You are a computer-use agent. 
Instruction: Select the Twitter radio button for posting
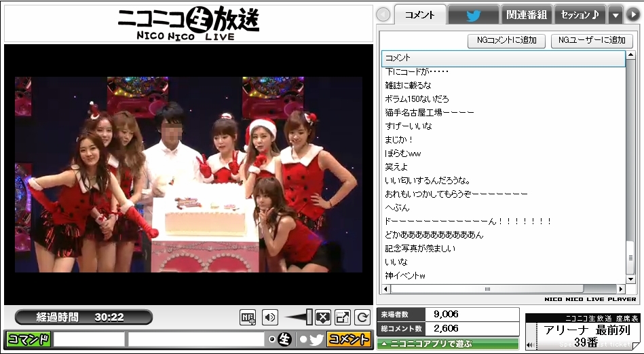pos(303,339)
